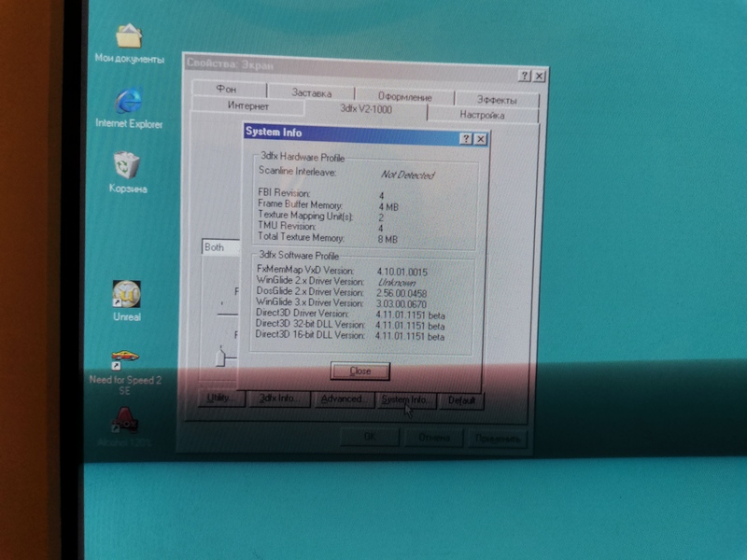Image resolution: width=747 pixels, height=560 pixels.
Task: Open the Оформление tab
Action: point(405,97)
